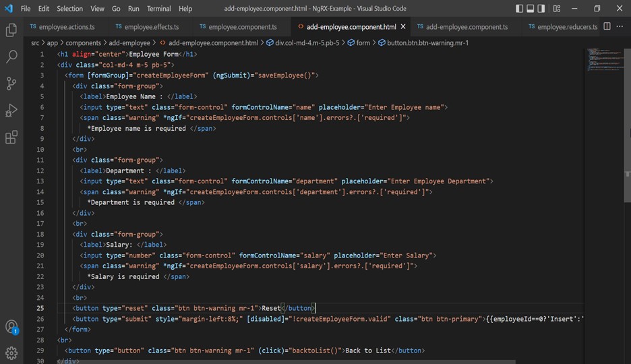
Task: Open the Extensions view
Action: pos(11,138)
